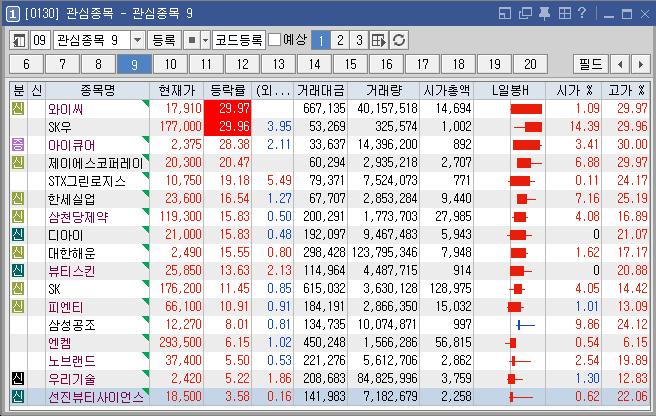Click the 09 group number input field
656x416 pixels.
[x=40, y=40]
